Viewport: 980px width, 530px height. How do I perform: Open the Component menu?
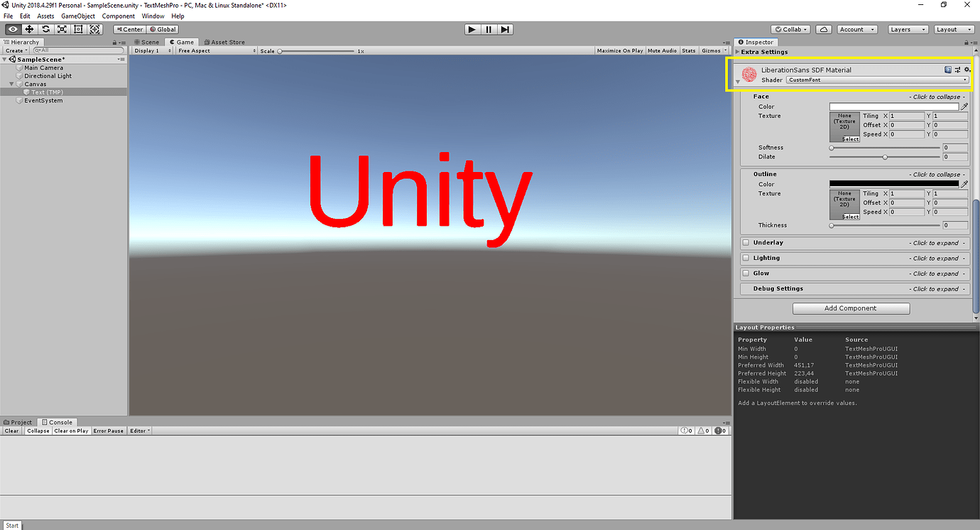tap(118, 16)
